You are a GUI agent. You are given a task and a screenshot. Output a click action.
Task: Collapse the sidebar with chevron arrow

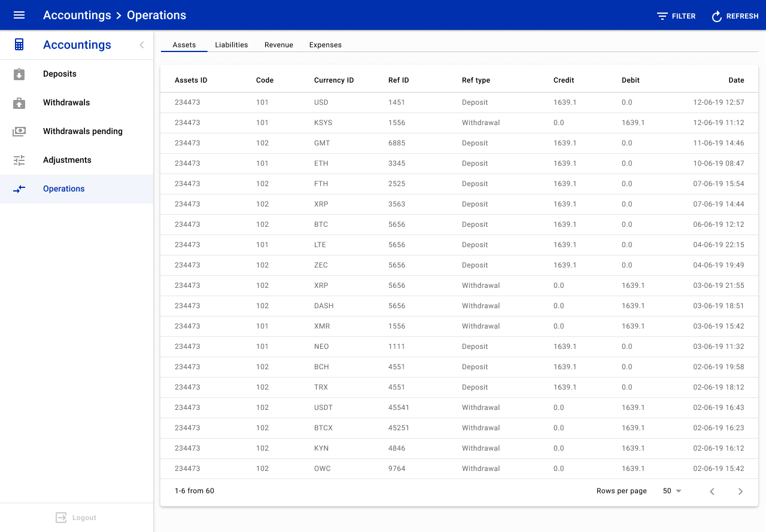(142, 45)
